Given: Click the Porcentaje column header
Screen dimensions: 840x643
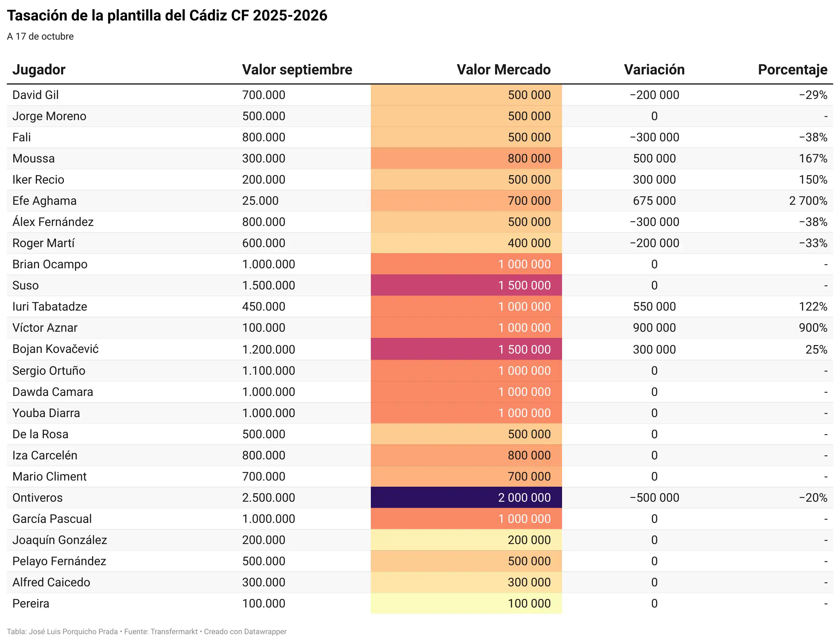Looking at the screenshot, I should (x=792, y=70).
